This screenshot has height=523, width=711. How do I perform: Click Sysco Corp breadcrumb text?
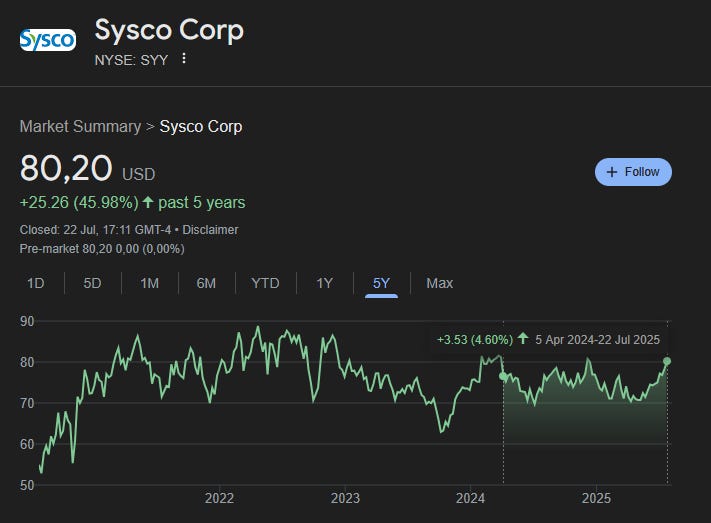(201, 126)
